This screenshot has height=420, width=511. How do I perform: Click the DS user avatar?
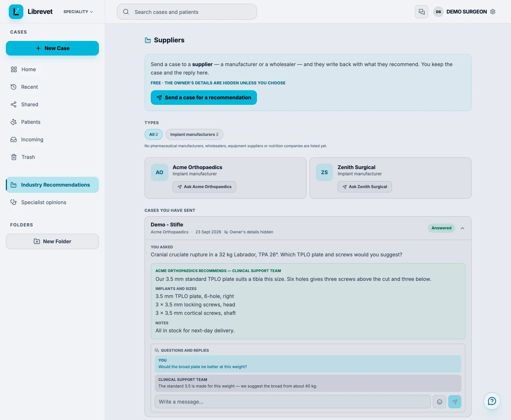[x=438, y=12]
